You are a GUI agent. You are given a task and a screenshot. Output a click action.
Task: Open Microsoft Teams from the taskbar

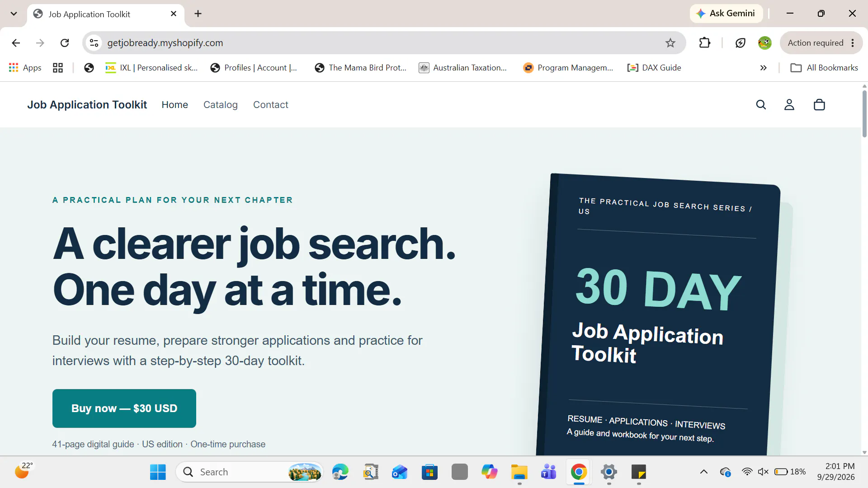548,472
